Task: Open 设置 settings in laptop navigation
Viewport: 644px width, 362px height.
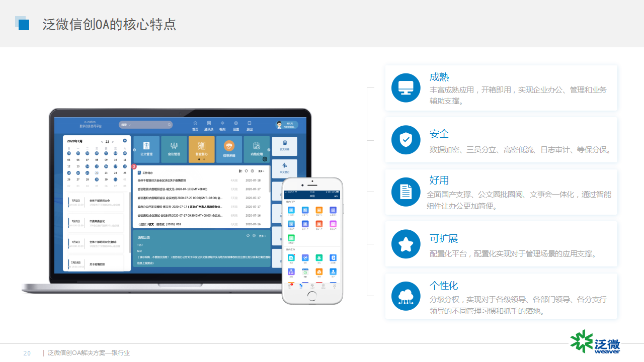Action: pyautogui.click(x=236, y=126)
